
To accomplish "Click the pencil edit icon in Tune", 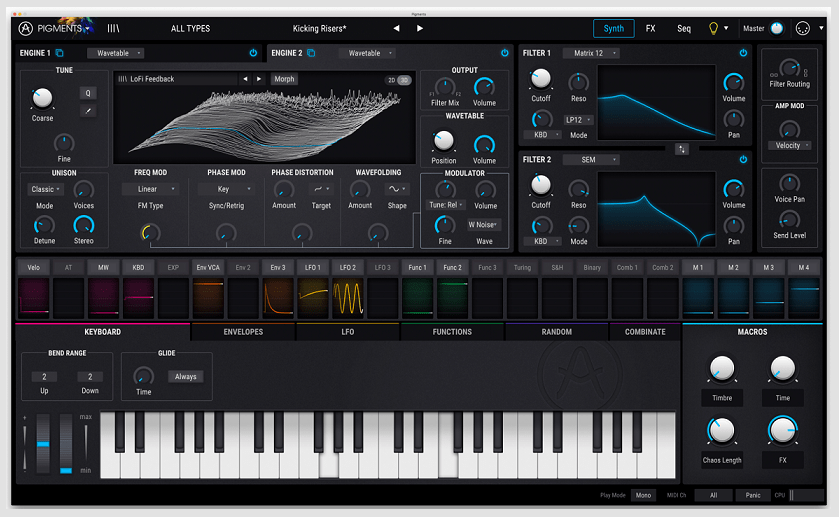I will pos(88,111).
